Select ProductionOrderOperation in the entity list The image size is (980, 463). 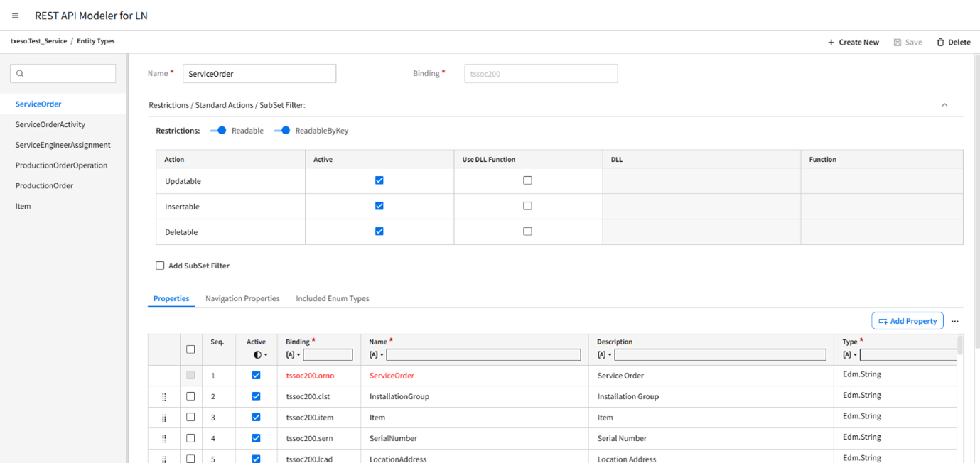tap(61, 165)
